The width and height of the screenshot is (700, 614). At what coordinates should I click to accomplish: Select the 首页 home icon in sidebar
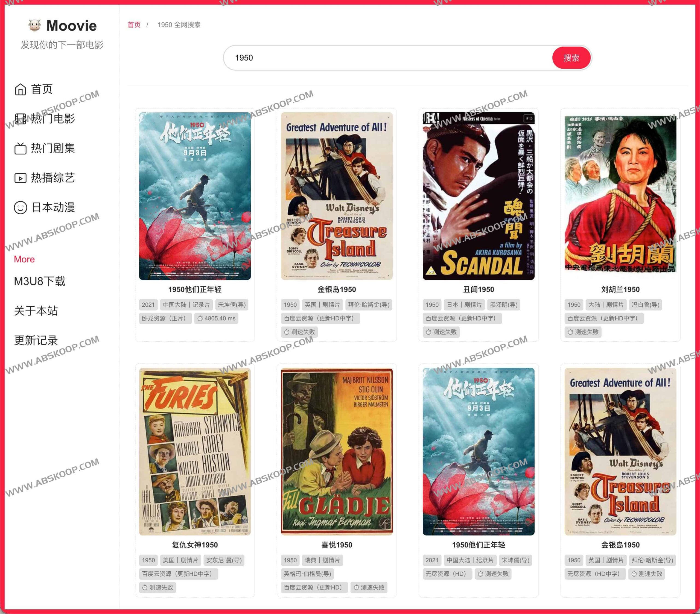coord(21,89)
